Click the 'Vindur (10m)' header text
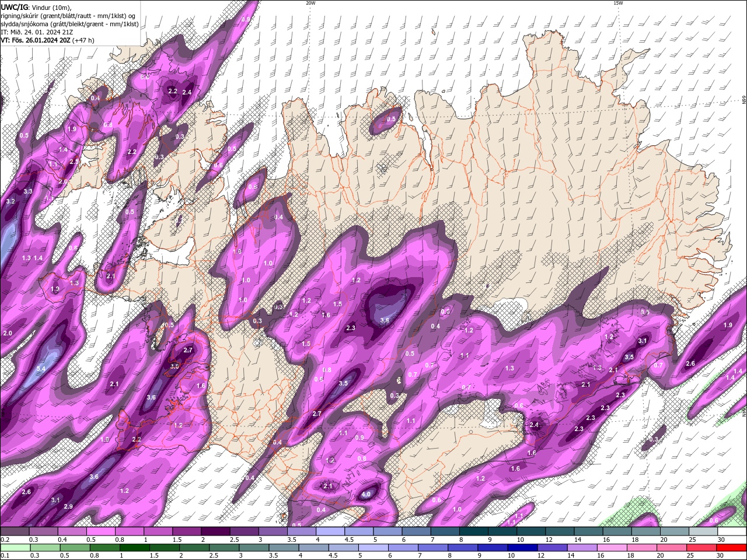Image resolution: width=747 pixels, height=560 pixels. click(x=51, y=7)
